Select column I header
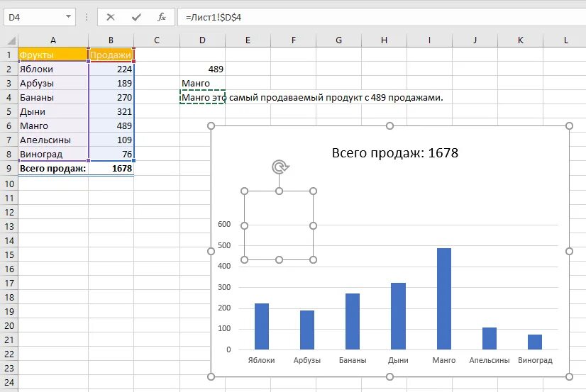 [429, 40]
